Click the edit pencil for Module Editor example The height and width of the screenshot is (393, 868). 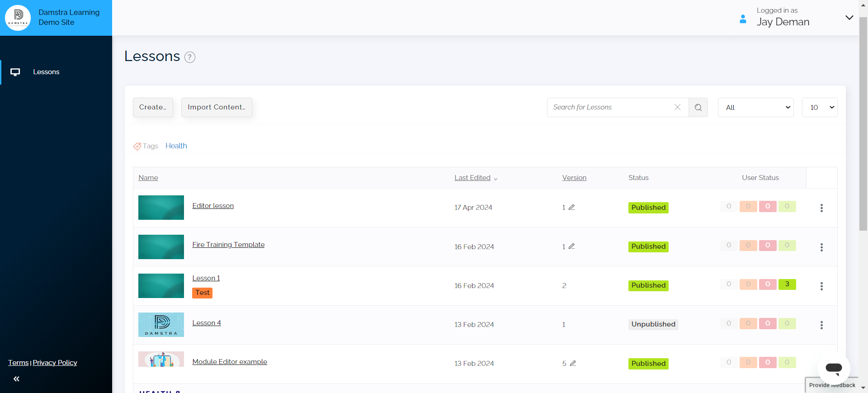[573, 363]
